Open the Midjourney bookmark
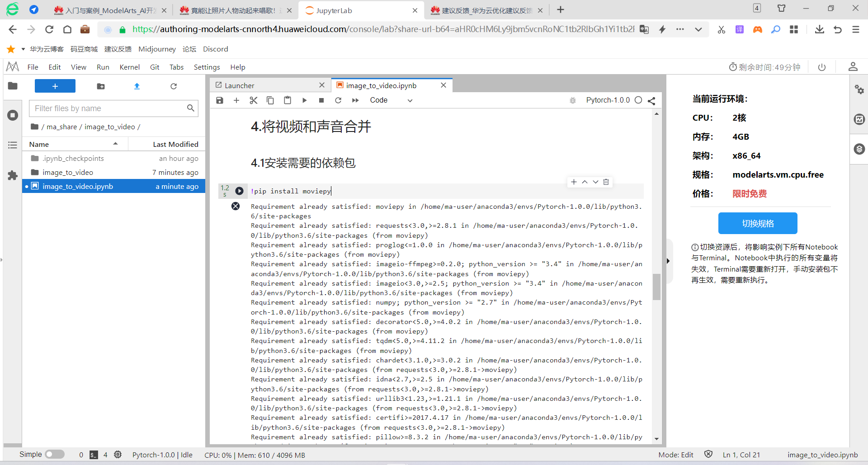 (x=157, y=49)
